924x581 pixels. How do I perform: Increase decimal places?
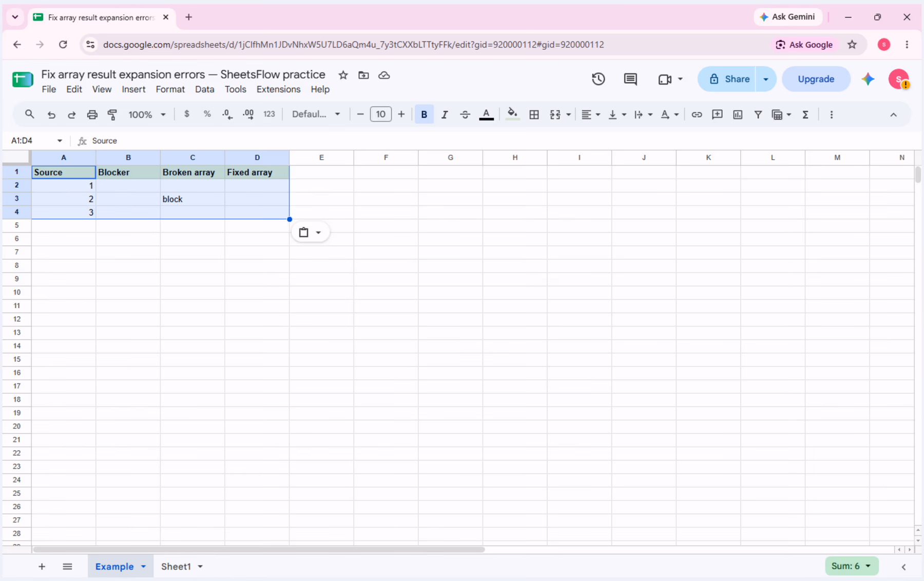[x=248, y=114]
